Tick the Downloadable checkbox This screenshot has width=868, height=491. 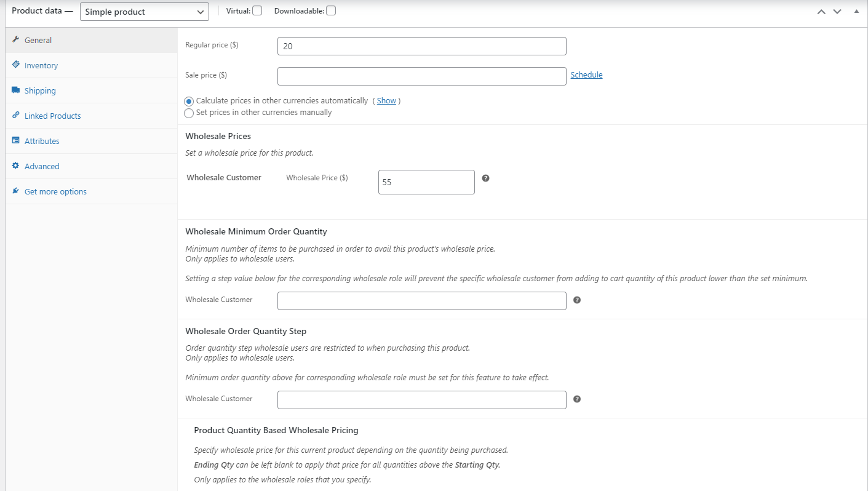point(331,10)
